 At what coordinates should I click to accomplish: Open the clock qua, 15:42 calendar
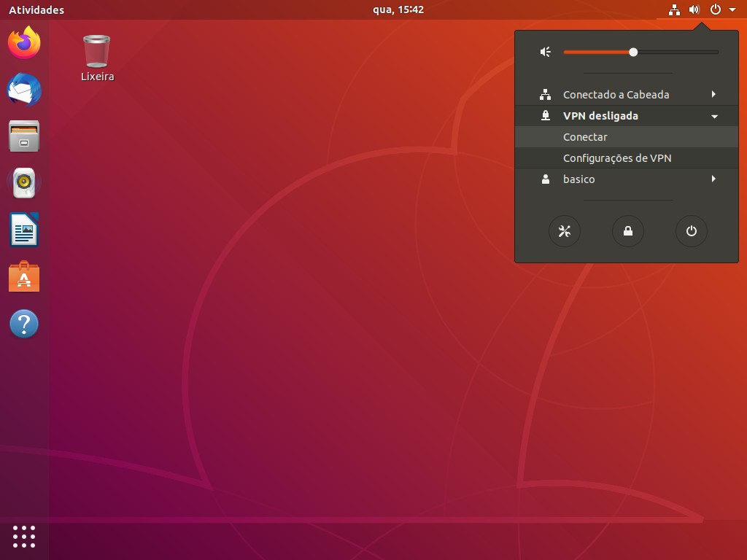398,9
